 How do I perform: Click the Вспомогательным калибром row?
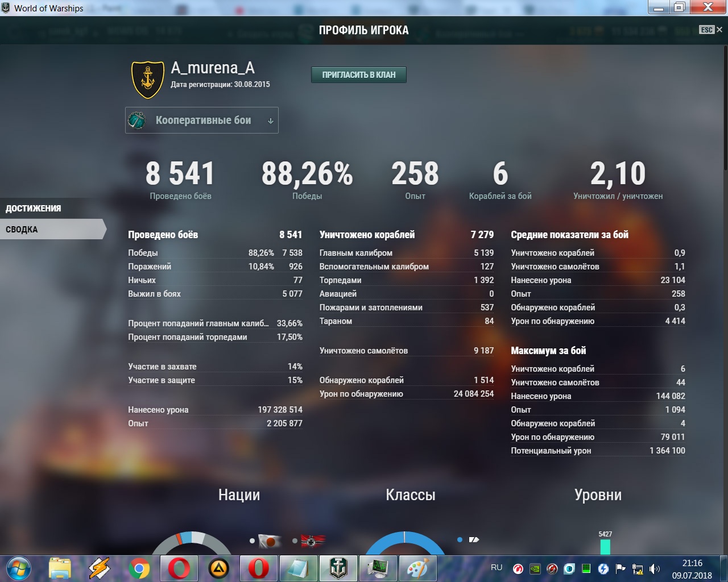[407, 267]
